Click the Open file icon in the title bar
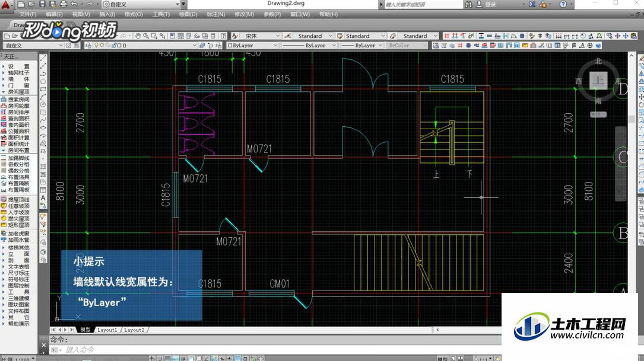The width and height of the screenshot is (644, 361). (31, 4)
